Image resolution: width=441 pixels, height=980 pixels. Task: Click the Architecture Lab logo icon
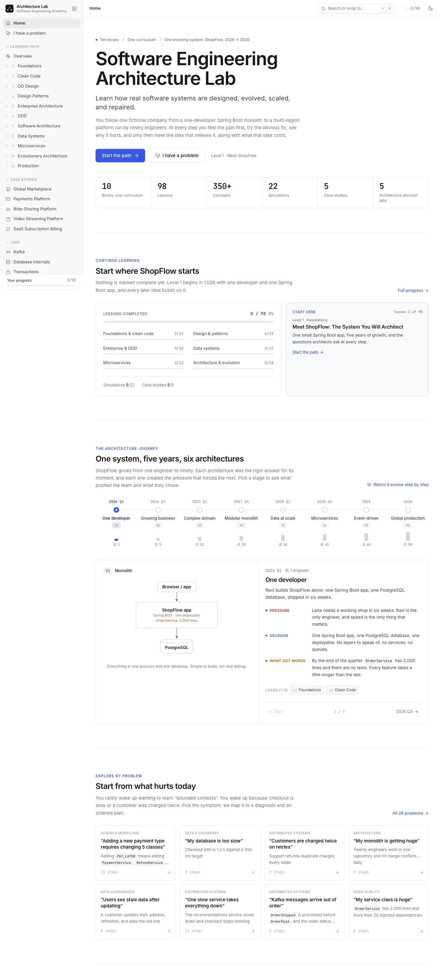click(9, 8)
